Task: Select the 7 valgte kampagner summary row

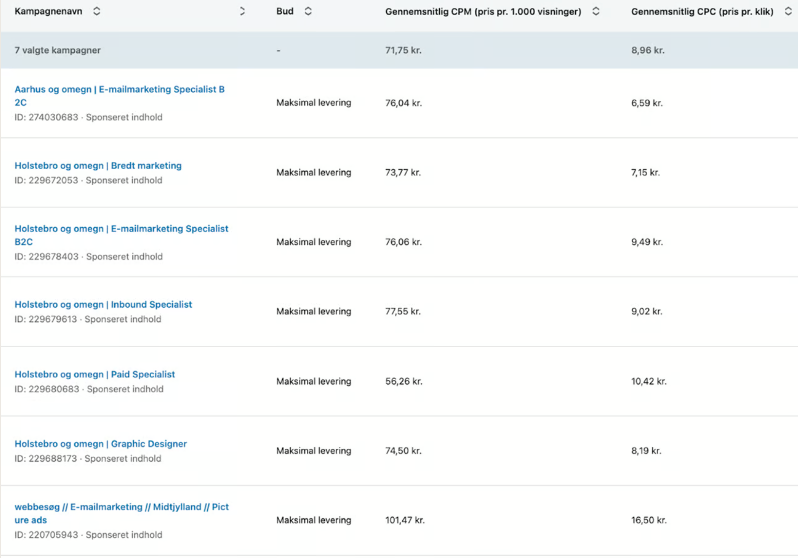Action: 58,50
